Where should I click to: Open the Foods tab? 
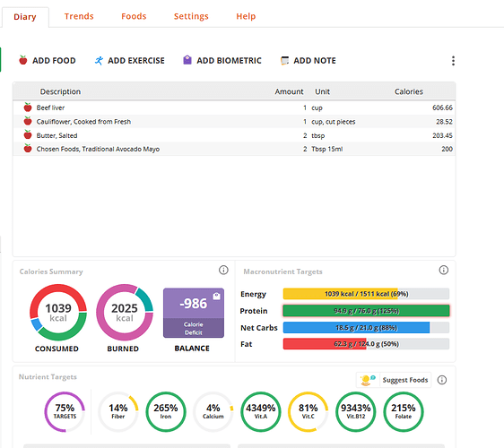click(x=134, y=16)
